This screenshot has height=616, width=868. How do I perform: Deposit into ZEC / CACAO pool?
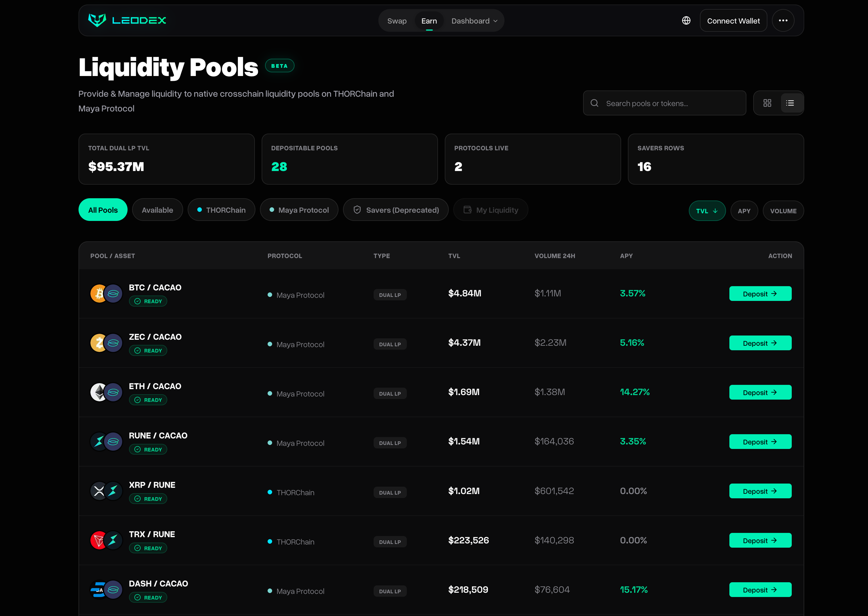pos(760,343)
